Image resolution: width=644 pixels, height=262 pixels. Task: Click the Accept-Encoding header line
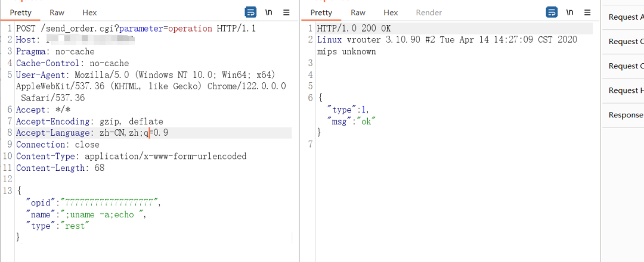click(x=89, y=122)
